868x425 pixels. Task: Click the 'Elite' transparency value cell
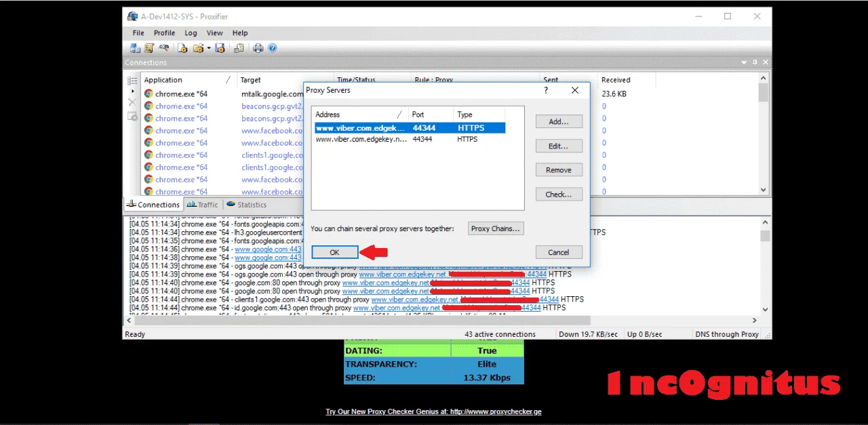tap(487, 364)
